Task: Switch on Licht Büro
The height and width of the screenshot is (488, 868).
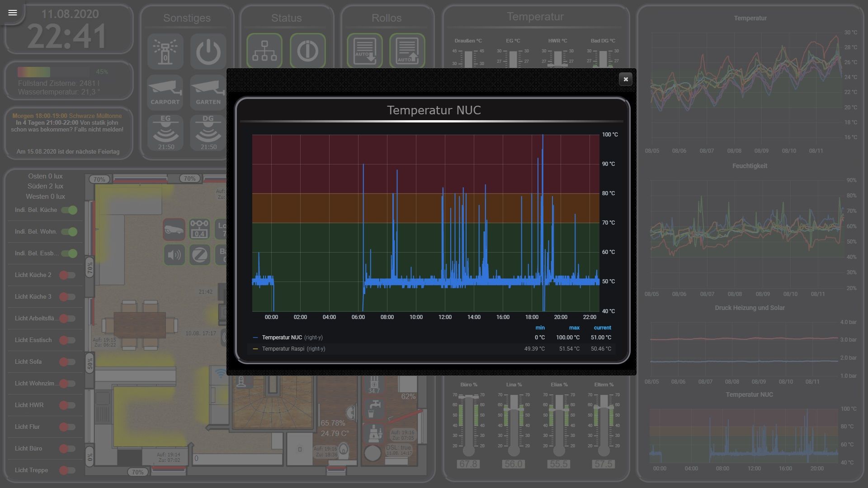Action: pos(67,449)
